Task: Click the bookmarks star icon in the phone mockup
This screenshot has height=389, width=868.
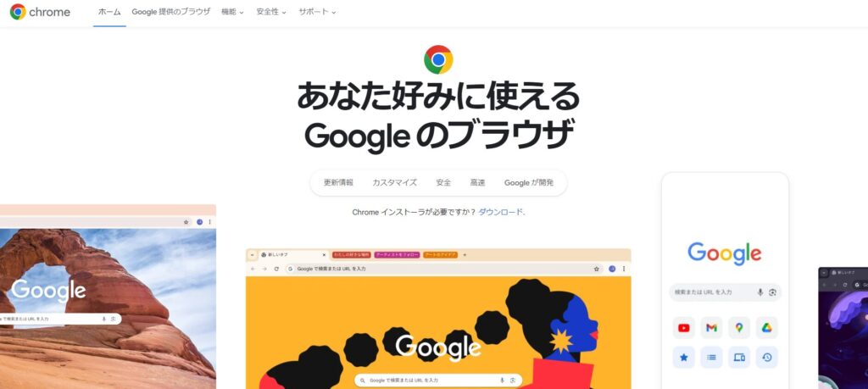Action: click(x=684, y=358)
